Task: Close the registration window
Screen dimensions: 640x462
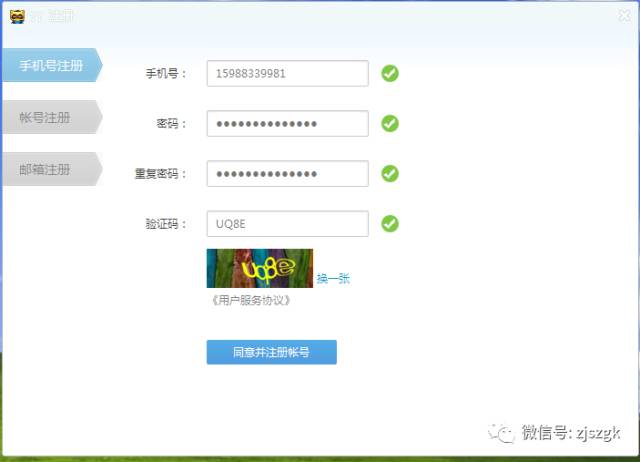Action: click(624, 15)
